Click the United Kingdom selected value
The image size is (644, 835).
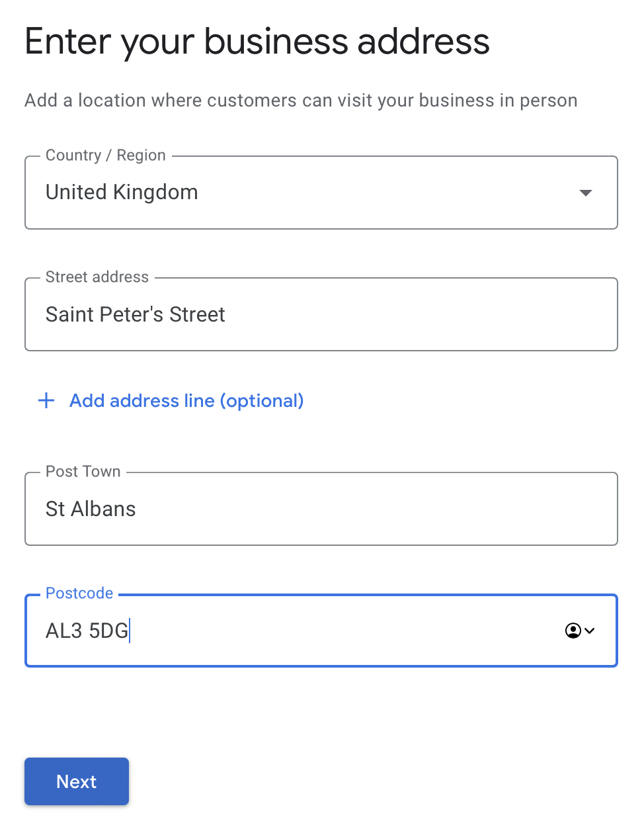pyautogui.click(x=122, y=192)
